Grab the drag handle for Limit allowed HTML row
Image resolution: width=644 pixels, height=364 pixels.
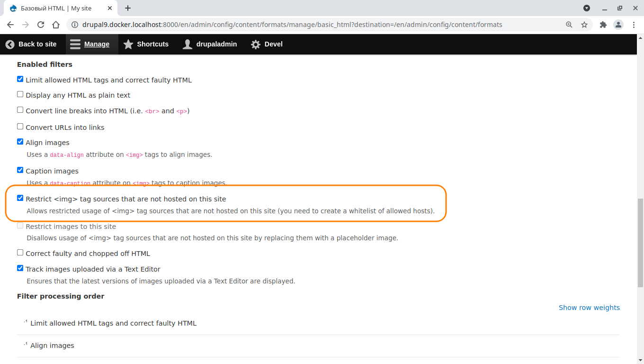(25, 321)
